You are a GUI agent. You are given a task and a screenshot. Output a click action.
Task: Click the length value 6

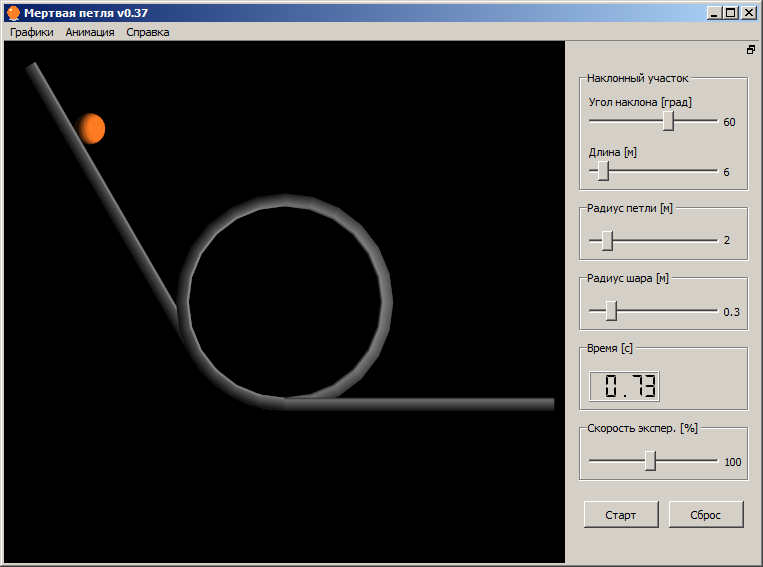click(x=727, y=172)
